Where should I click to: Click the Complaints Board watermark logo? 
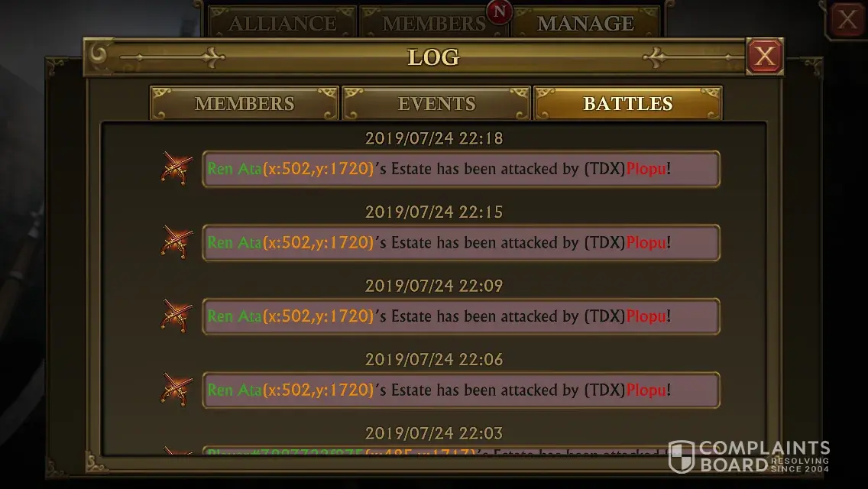(749, 456)
